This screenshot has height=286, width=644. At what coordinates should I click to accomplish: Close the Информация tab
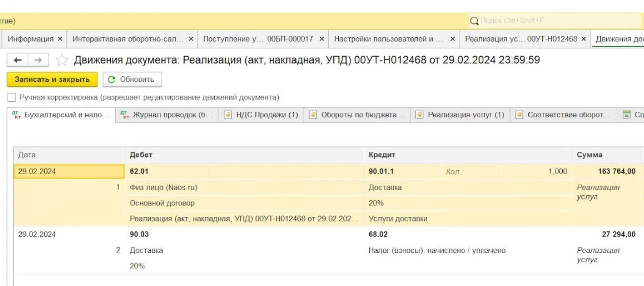(x=60, y=39)
